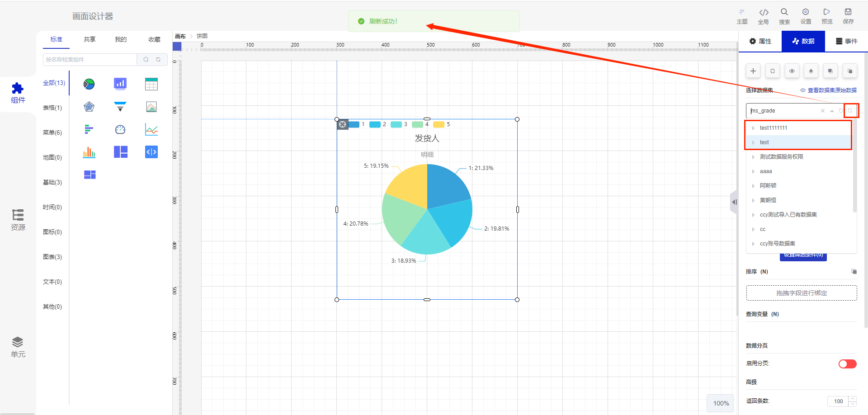Click 查看数据集原始数据 link
Image resolution: width=868 pixels, height=415 pixels.
[x=828, y=90]
